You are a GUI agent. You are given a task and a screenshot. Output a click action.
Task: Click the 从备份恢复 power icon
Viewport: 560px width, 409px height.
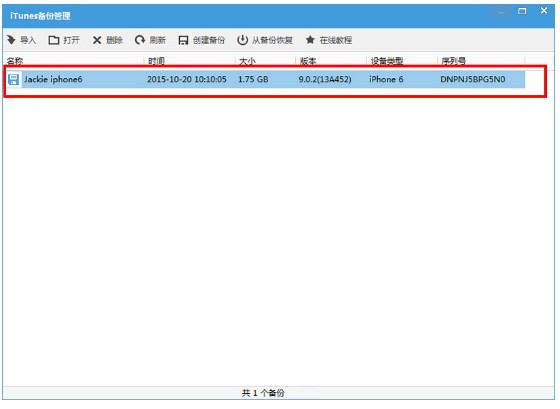pyautogui.click(x=242, y=40)
